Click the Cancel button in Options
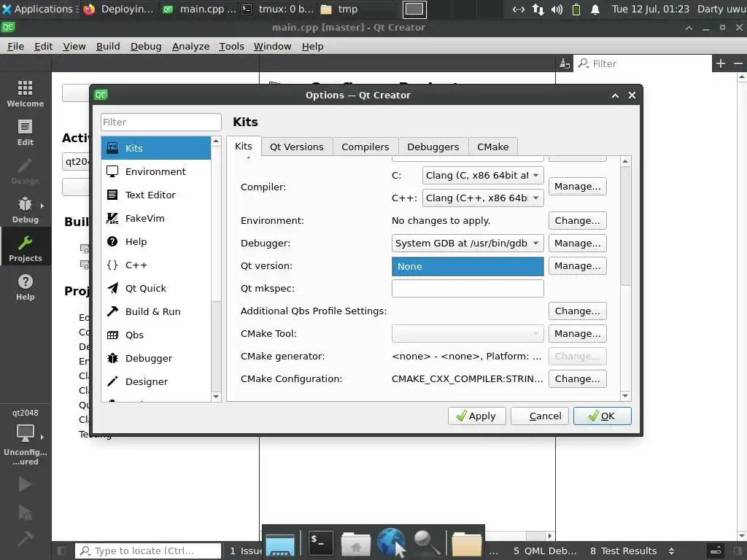This screenshot has height=560, width=747. click(540, 416)
